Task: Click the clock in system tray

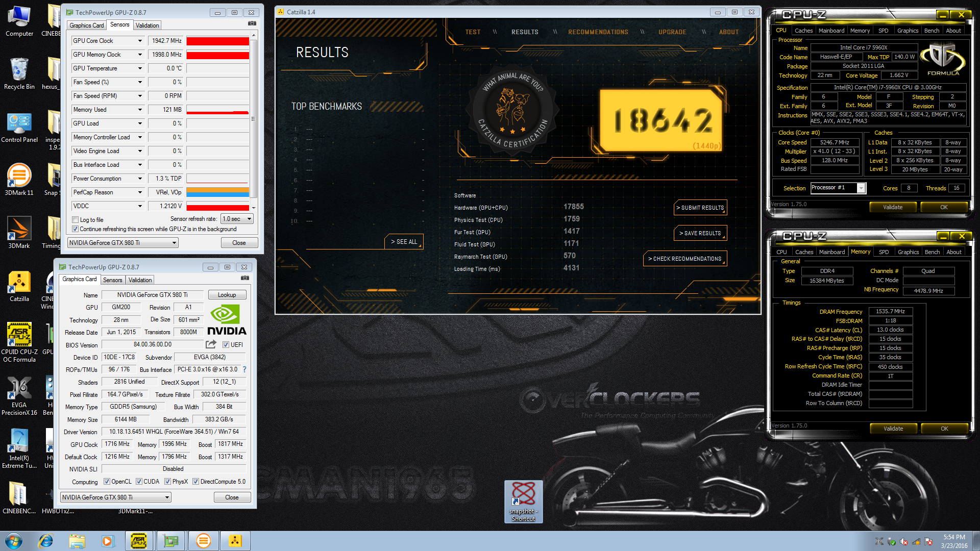Action: click(x=953, y=541)
